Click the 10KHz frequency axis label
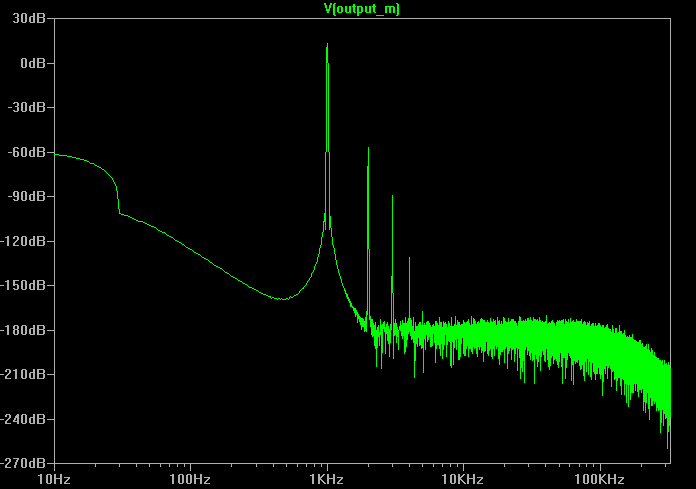Viewport: 696px width, 489px height. coord(463,479)
